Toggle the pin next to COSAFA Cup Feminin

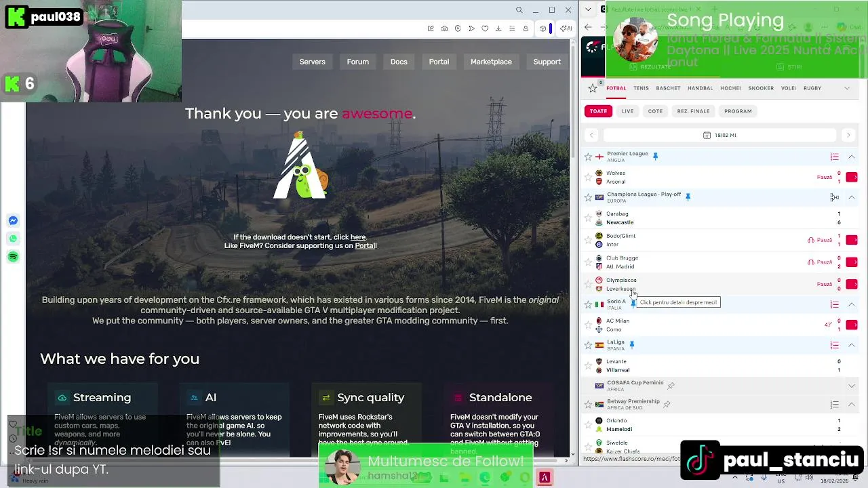pos(671,386)
